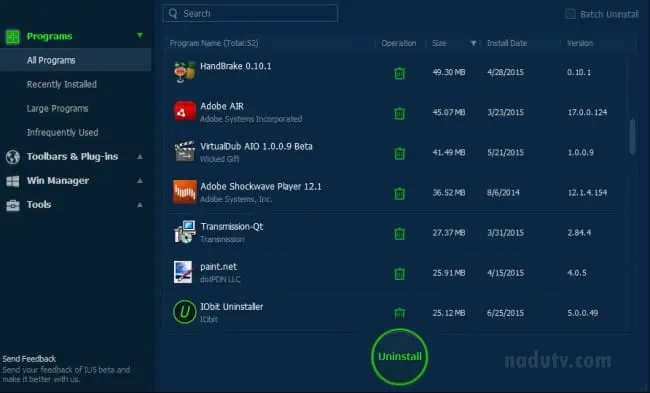Click the Adobe AIR red icon

184,111
